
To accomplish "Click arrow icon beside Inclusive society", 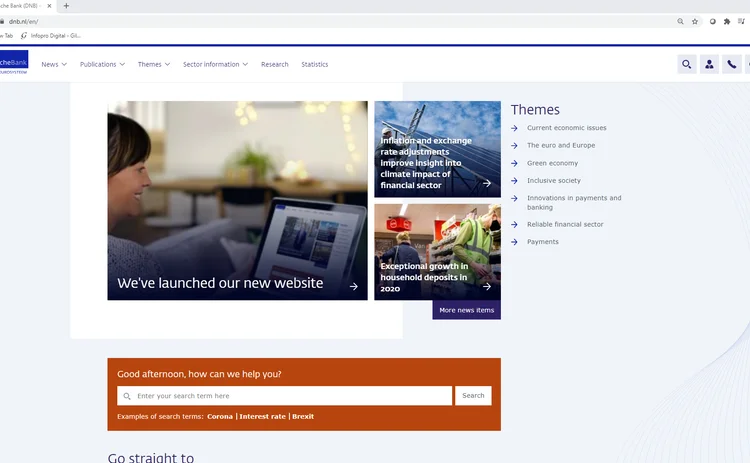I will [x=515, y=181].
